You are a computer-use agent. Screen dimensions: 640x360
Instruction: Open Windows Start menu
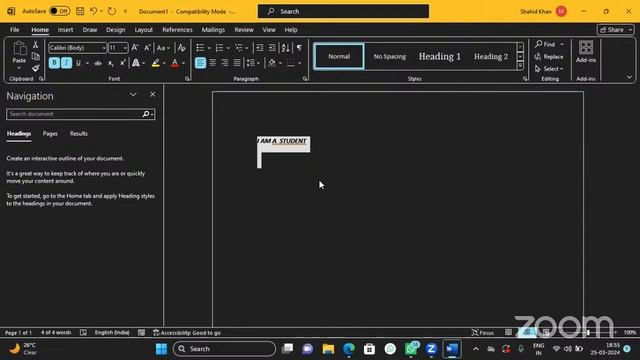161,349
